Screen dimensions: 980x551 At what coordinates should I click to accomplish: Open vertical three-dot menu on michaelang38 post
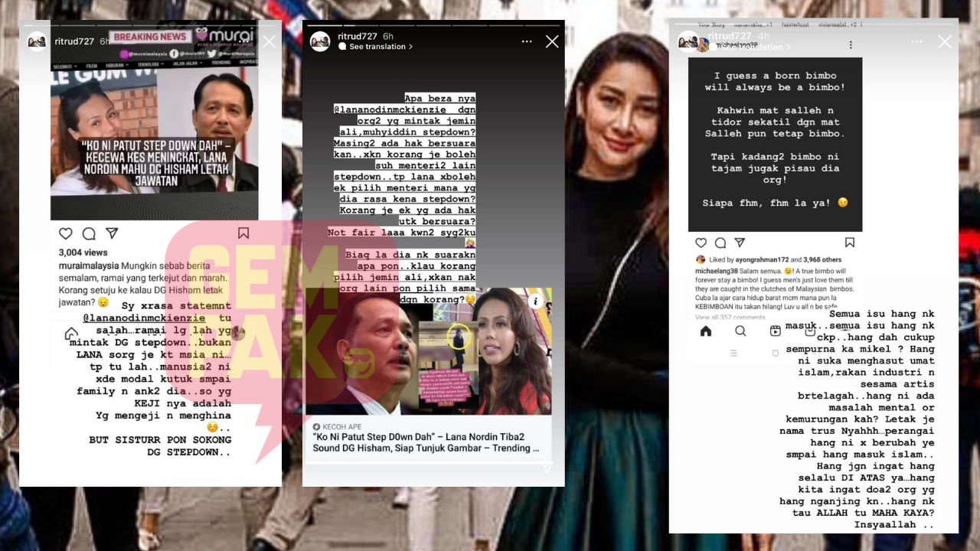[851, 46]
